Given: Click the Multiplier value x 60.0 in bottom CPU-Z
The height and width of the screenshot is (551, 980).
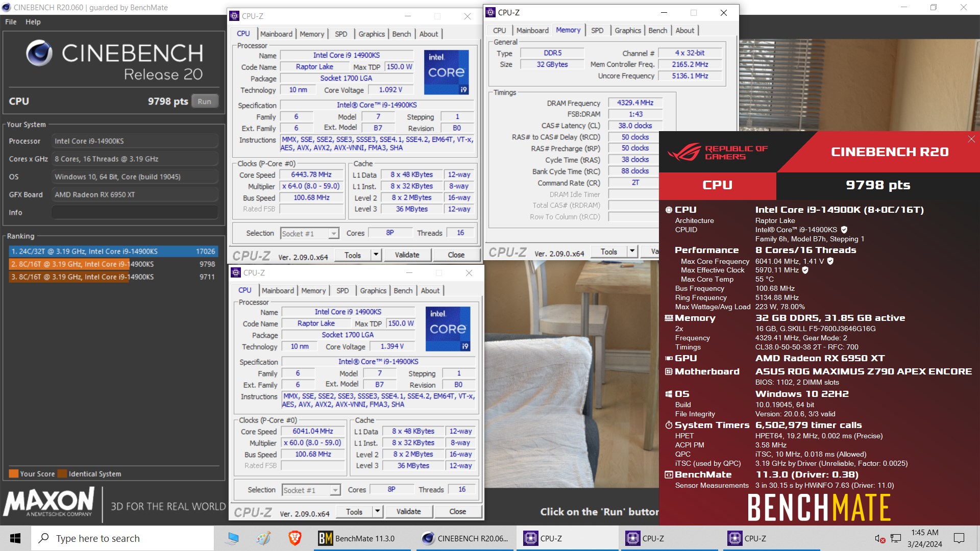Looking at the screenshot, I should pyautogui.click(x=312, y=443).
